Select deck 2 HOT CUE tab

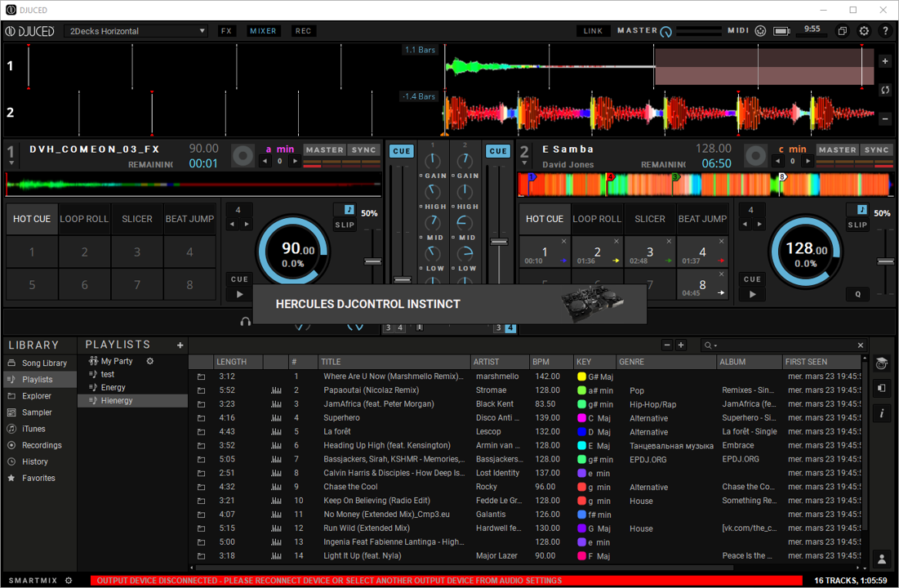[x=545, y=219]
